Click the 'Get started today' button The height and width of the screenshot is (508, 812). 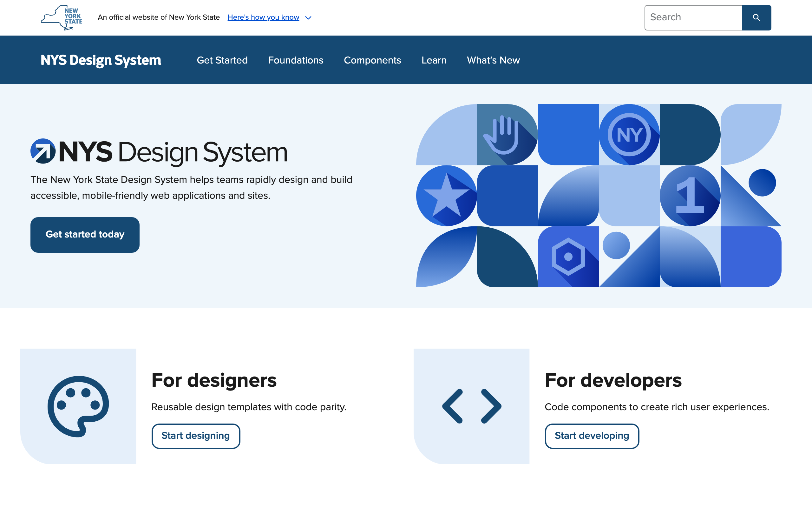click(85, 235)
